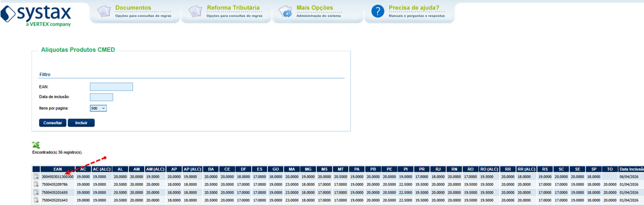Open the Itens por pagina dropdown
This screenshot has height=205, width=644.
point(98,108)
